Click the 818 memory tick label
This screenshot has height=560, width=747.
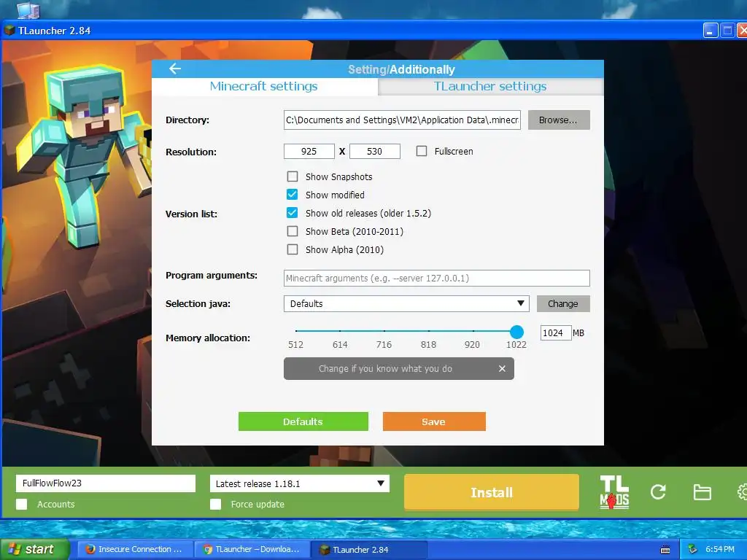point(428,345)
